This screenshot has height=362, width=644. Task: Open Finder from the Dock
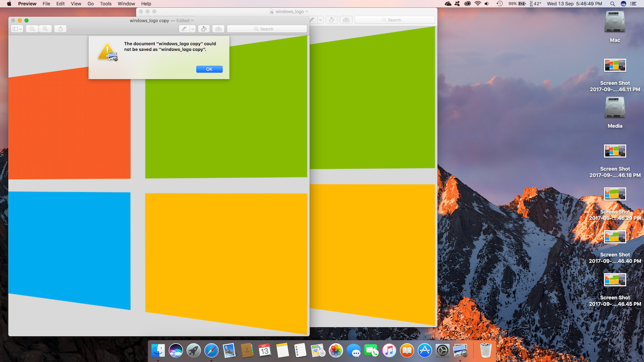click(158, 350)
